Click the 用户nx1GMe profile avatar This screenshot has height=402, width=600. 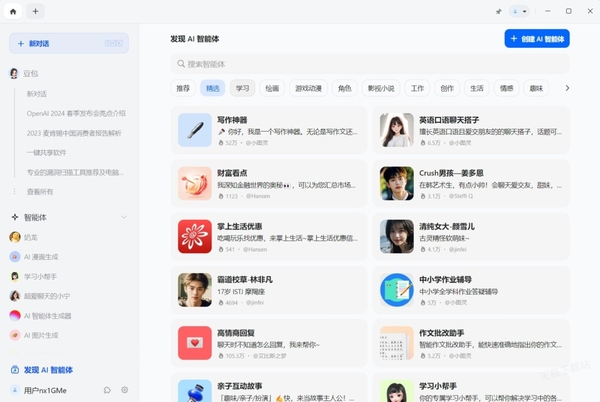point(15,390)
